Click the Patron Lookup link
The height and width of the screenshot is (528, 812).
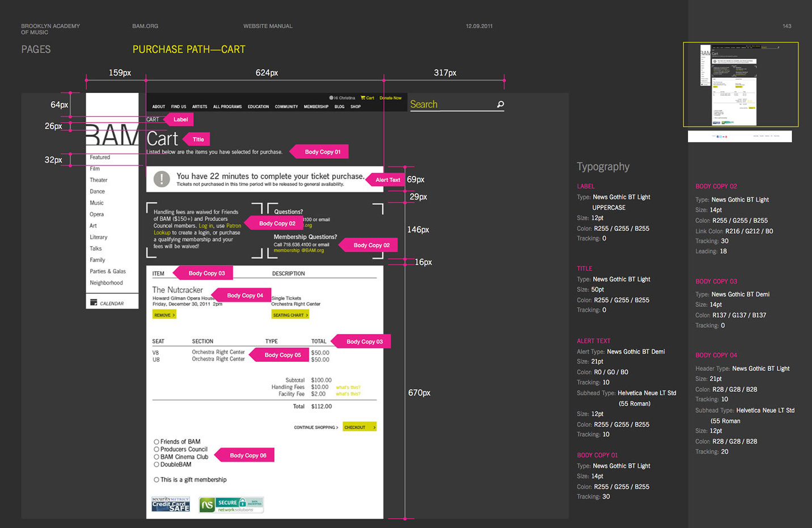click(x=234, y=226)
